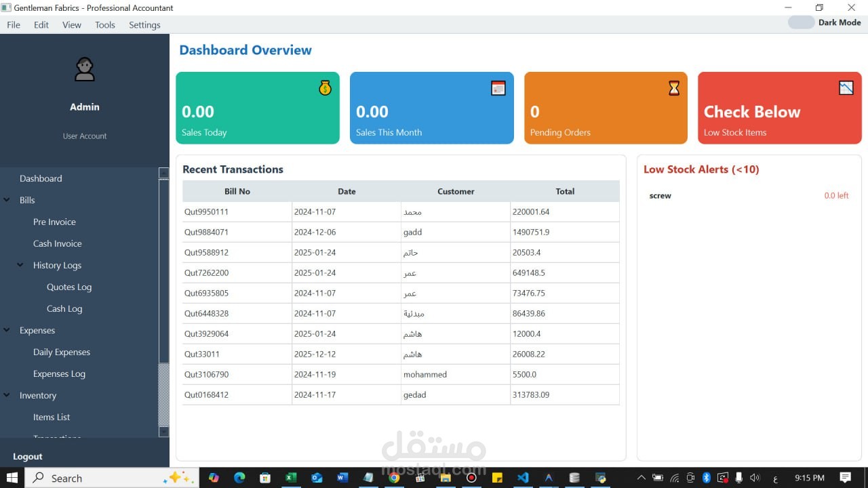Collapse the Bills tree section
Screen dimensions: 868x488
click(7, 200)
